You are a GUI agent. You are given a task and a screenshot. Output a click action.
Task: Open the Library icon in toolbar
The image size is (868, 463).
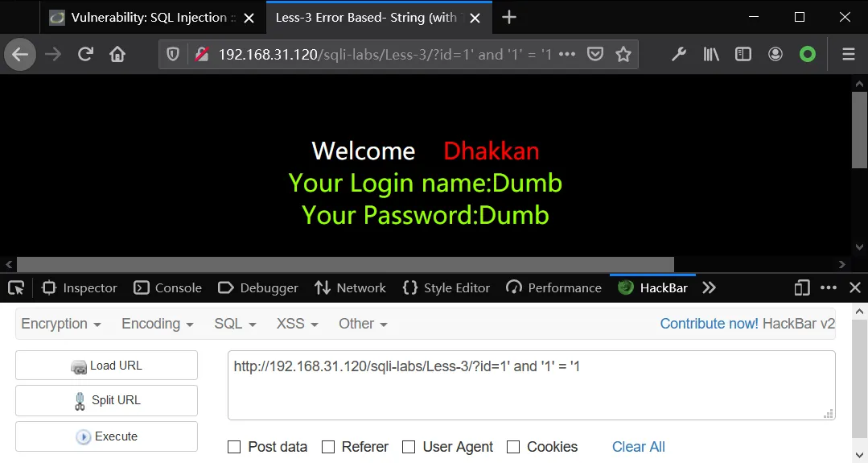click(711, 54)
